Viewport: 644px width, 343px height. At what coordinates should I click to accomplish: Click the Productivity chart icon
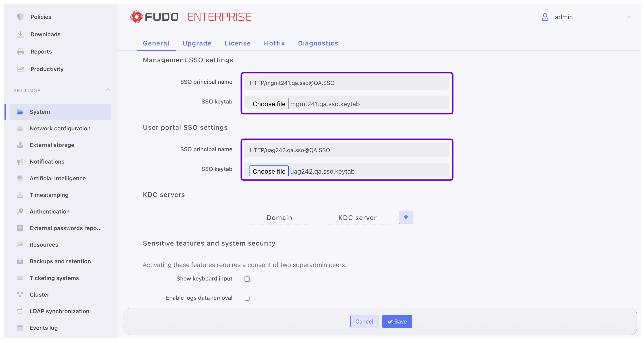(20, 69)
